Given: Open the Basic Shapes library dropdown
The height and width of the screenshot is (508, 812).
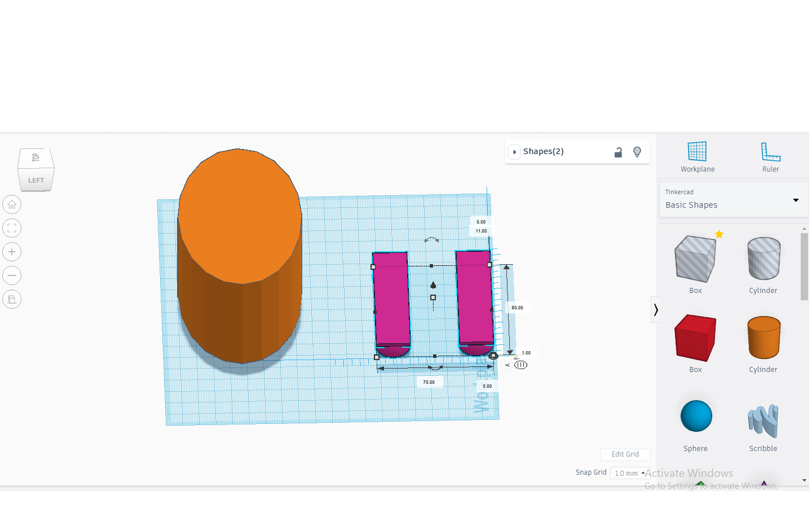Looking at the screenshot, I should point(733,200).
